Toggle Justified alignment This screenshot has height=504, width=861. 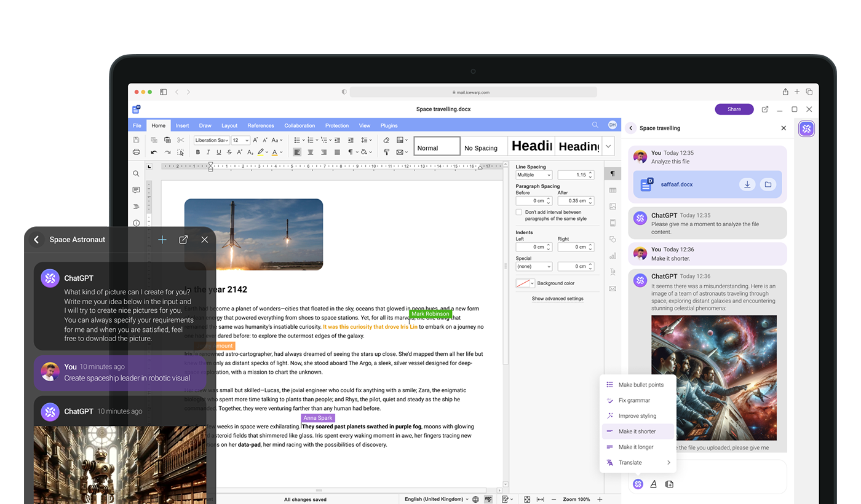[x=337, y=152]
